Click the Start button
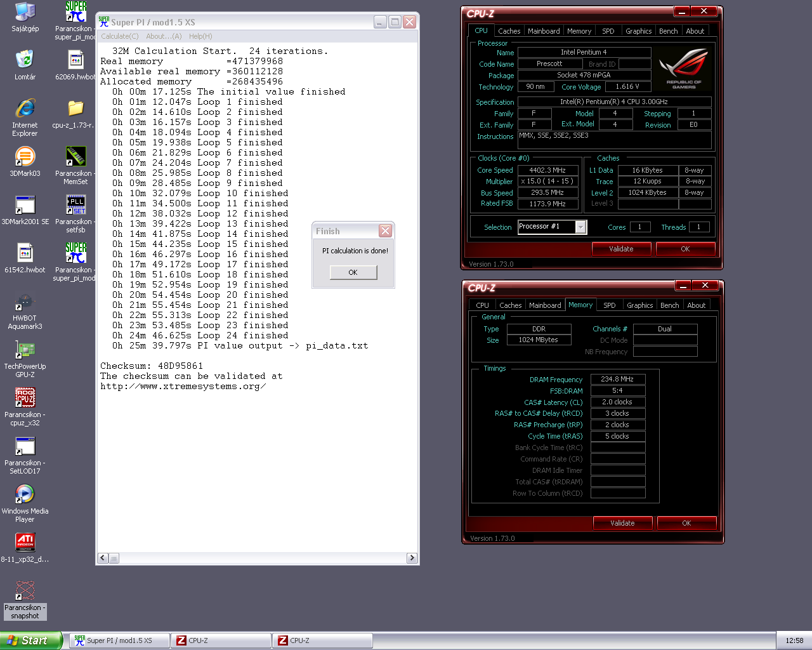The width and height of the screenshot is (812, 650). pyautogui.click(x=31, y=640)
